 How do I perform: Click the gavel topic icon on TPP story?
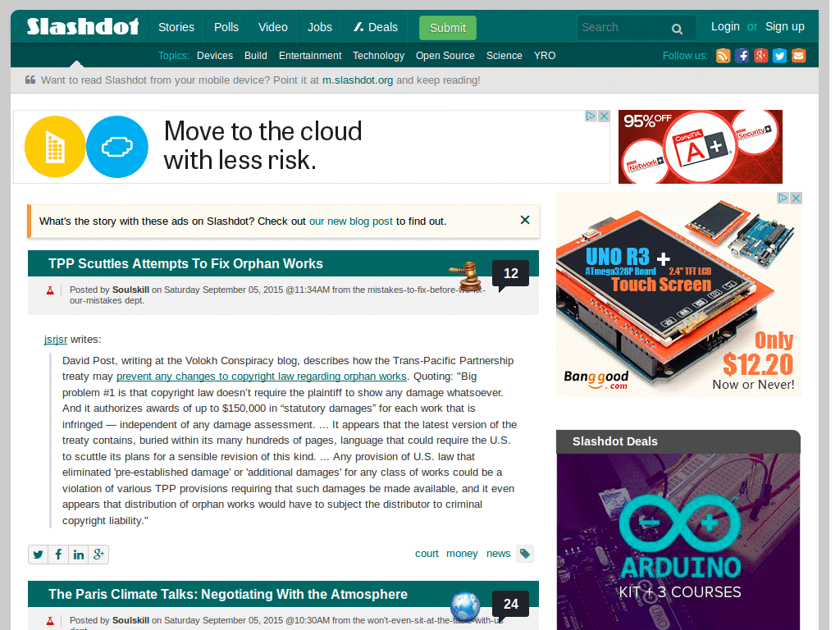[x=465, y=276]
